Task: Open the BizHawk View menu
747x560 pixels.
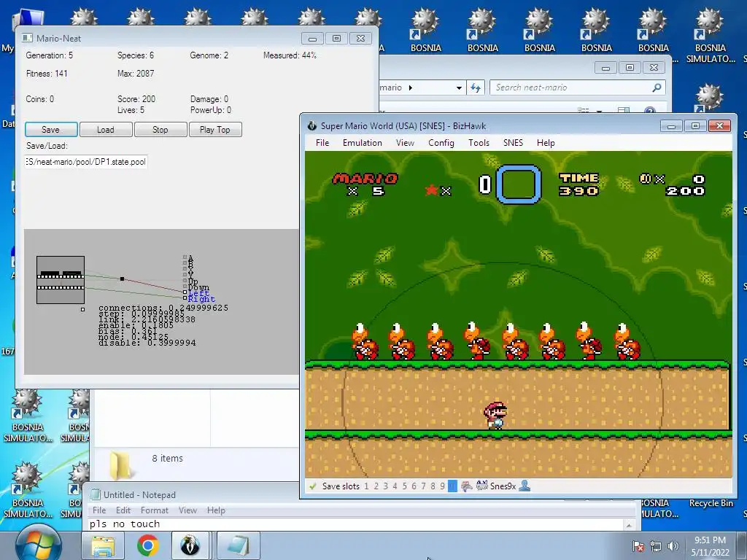Action: pos(405,143)
